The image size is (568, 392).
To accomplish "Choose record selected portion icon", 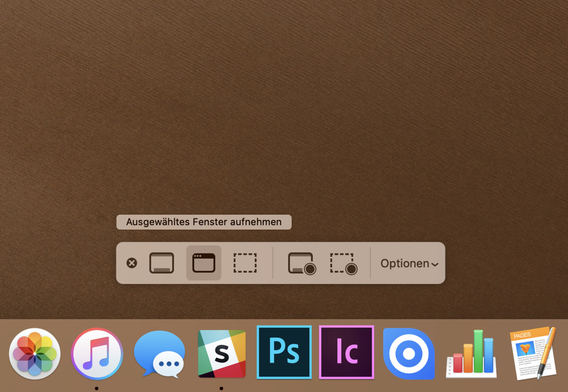I will point(343,263).
